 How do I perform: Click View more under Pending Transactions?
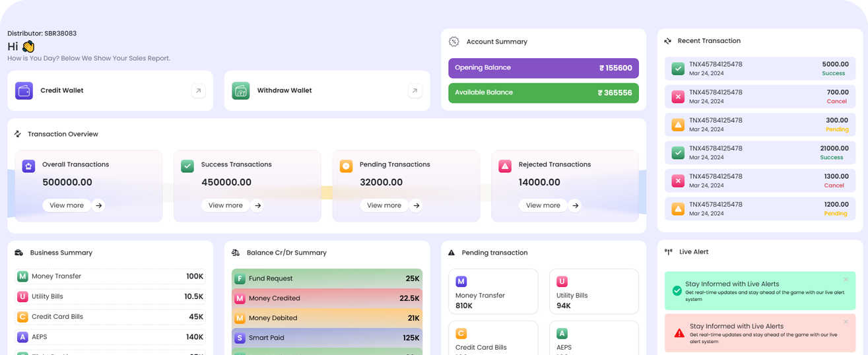384,206
